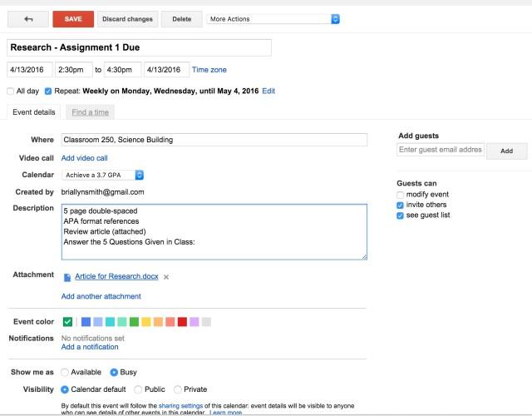Expand the Calendar selector for Achieve a 3.7 GPA
Image resolution: width=532 pixels, height=416 pixels.
139,175
